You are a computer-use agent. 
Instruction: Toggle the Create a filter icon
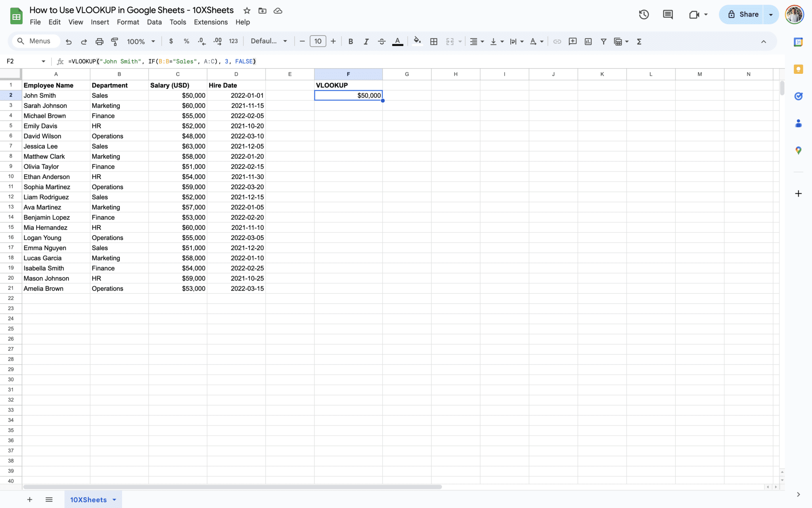click(603, 41)
